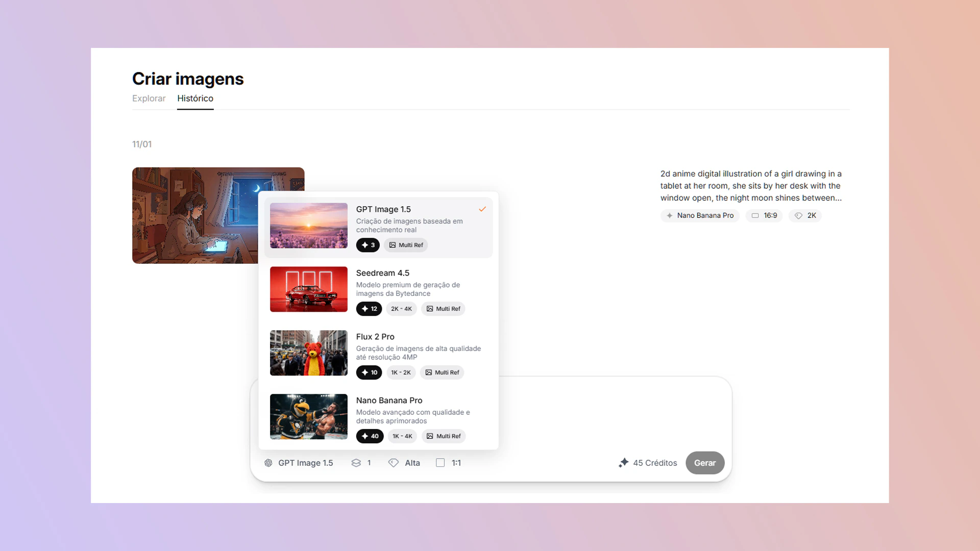
Task: Click the GPT Image 1.5 model icon
Action: [x=268, y=463]
